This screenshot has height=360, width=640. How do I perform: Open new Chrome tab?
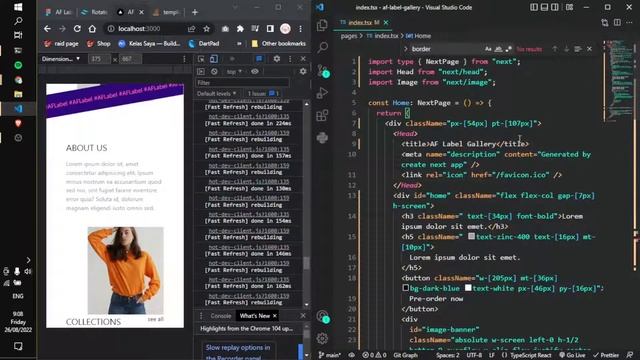(x=195, y=12)
